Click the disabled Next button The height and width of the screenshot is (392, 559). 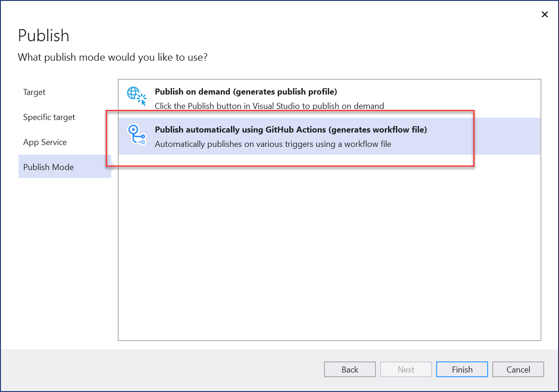pos(406,369)
